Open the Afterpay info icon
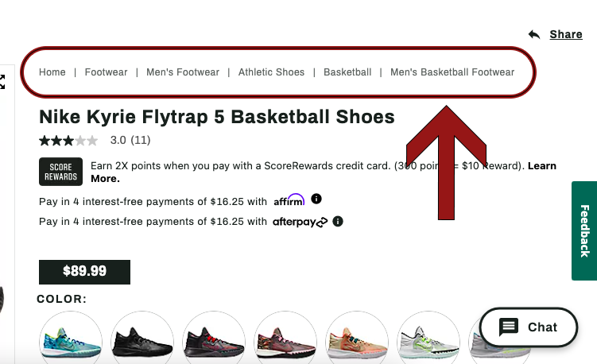 click(x=338, y=221)
